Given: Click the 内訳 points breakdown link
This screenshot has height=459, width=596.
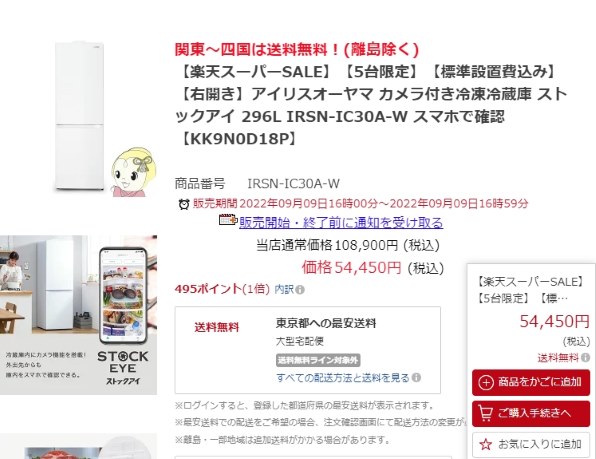Looking at the screenshot, I should (284, 290).
